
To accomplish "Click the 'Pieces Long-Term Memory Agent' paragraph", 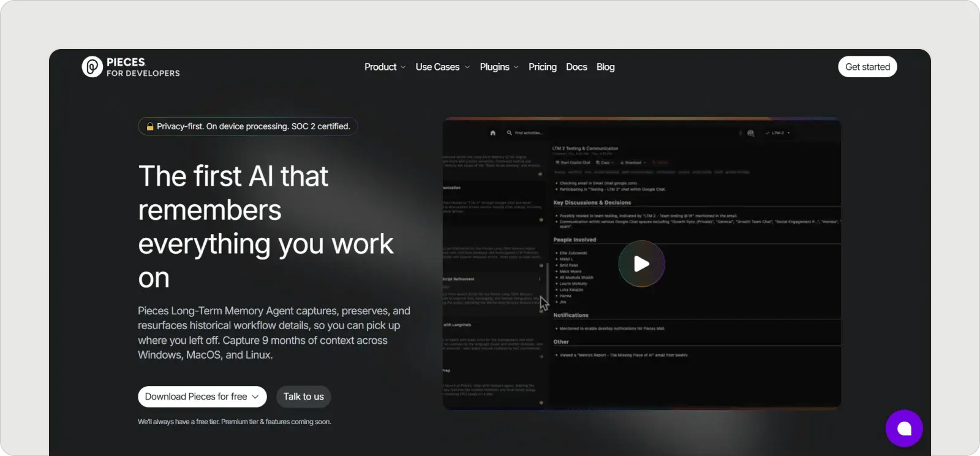I will pos(274,333).
